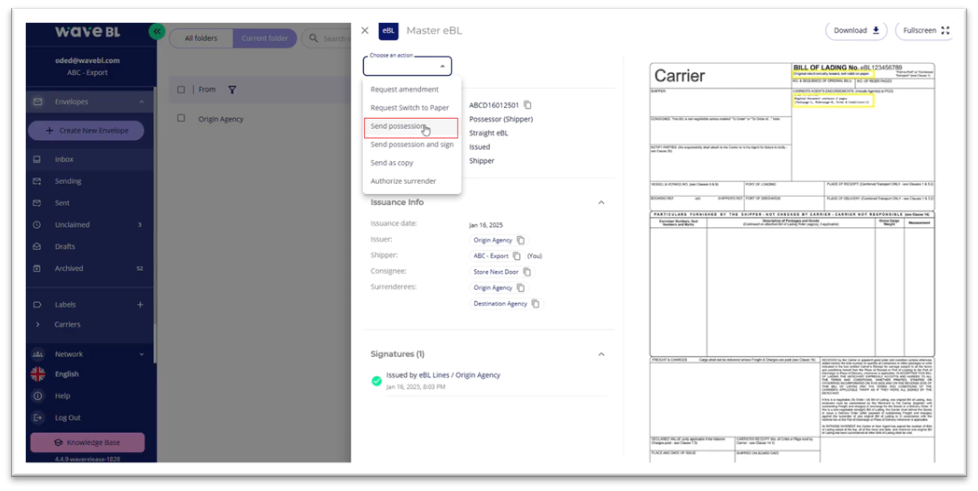Screen dimensions: 978x491
Task: Switch to the Current folder tab
Action: tap(264, 38)
